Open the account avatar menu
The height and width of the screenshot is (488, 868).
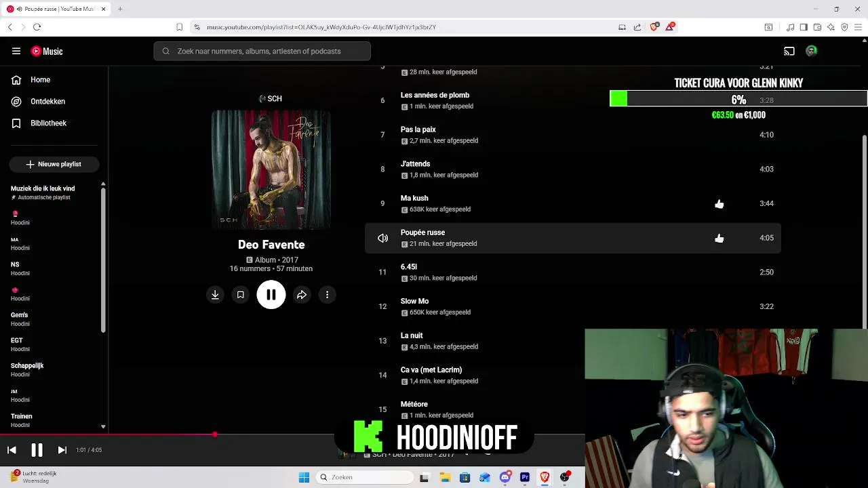coord(811,51)
